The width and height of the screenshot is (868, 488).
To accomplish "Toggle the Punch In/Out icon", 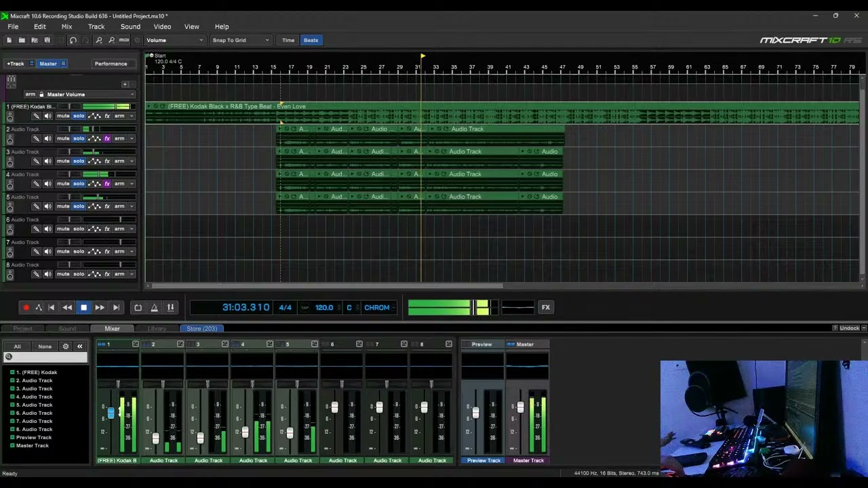I will pos(170,308).
